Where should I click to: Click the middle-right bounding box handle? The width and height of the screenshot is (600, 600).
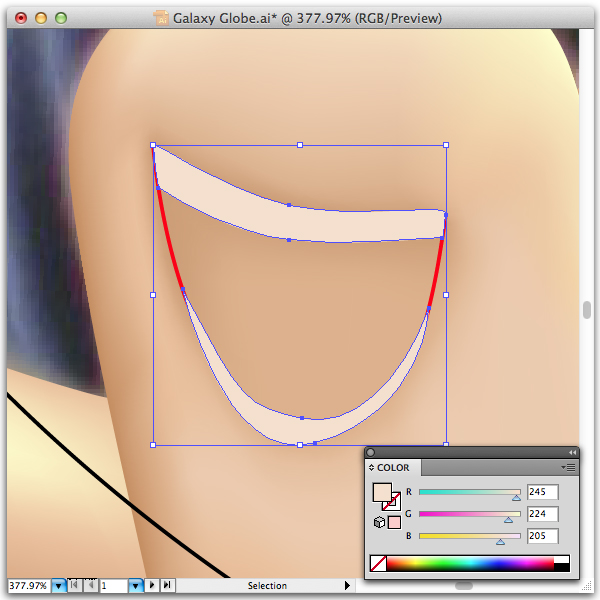pyautogui.click(x=446, y=295)
